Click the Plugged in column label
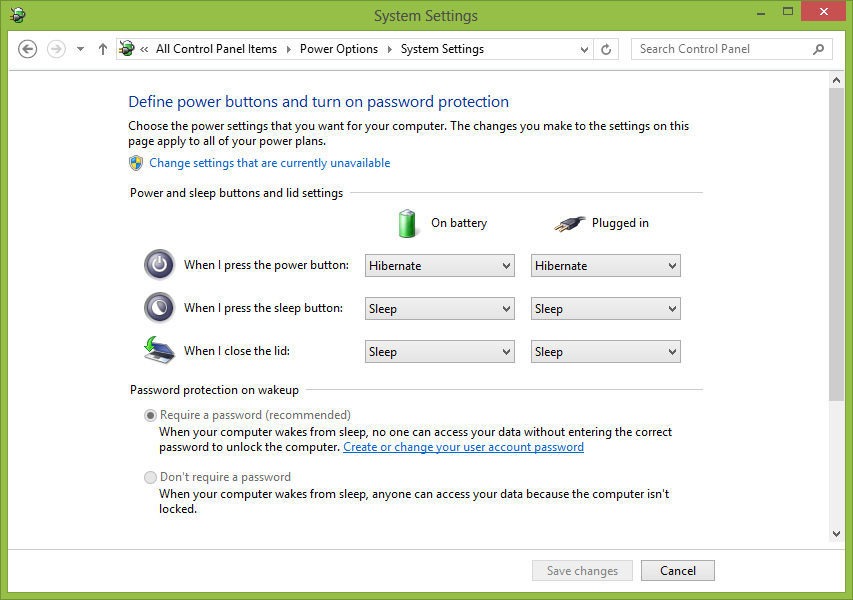Screen dimensions: 853x600 click(x=620, y=223)
